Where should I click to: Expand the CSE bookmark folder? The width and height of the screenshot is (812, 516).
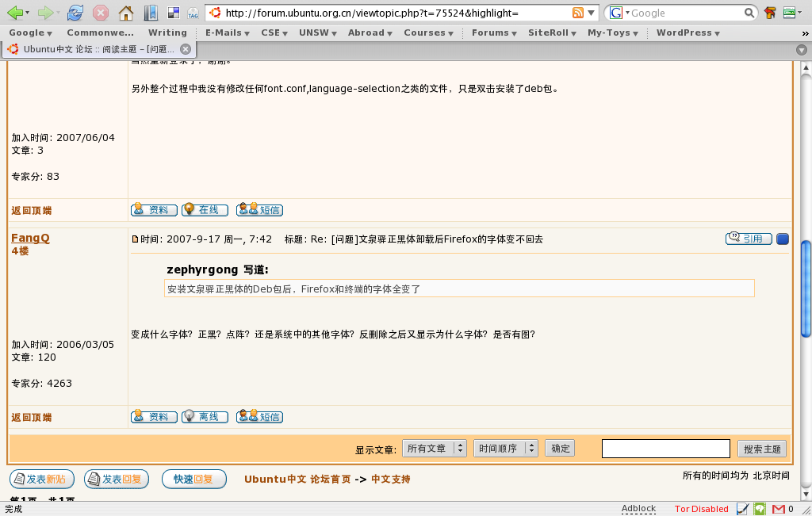click(274, 32)
